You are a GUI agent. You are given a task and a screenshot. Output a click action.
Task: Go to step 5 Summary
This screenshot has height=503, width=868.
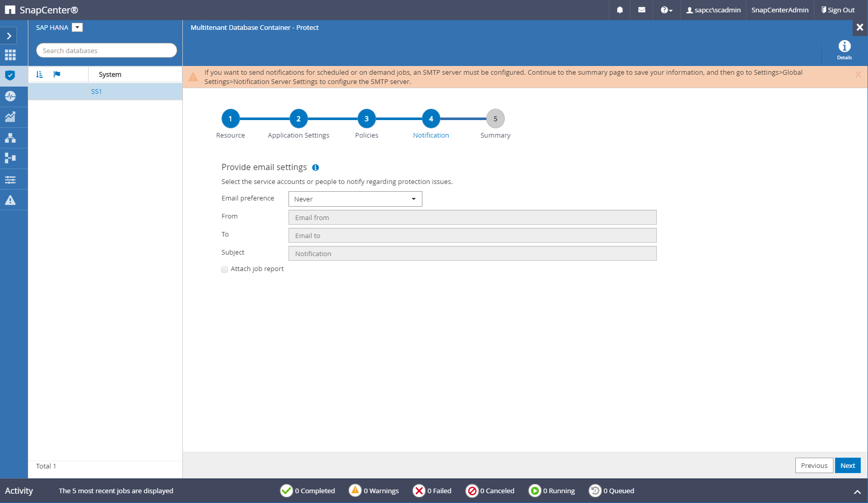coord(496,119)
